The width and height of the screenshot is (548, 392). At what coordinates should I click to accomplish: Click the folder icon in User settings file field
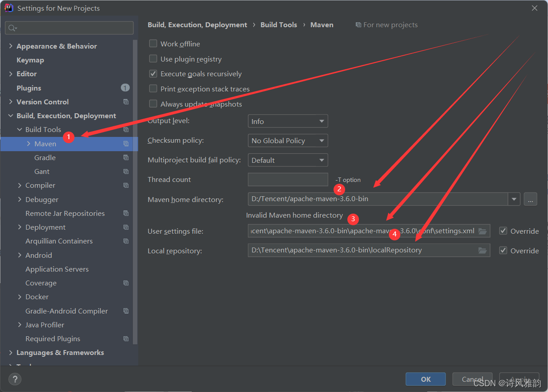[482, 231]
